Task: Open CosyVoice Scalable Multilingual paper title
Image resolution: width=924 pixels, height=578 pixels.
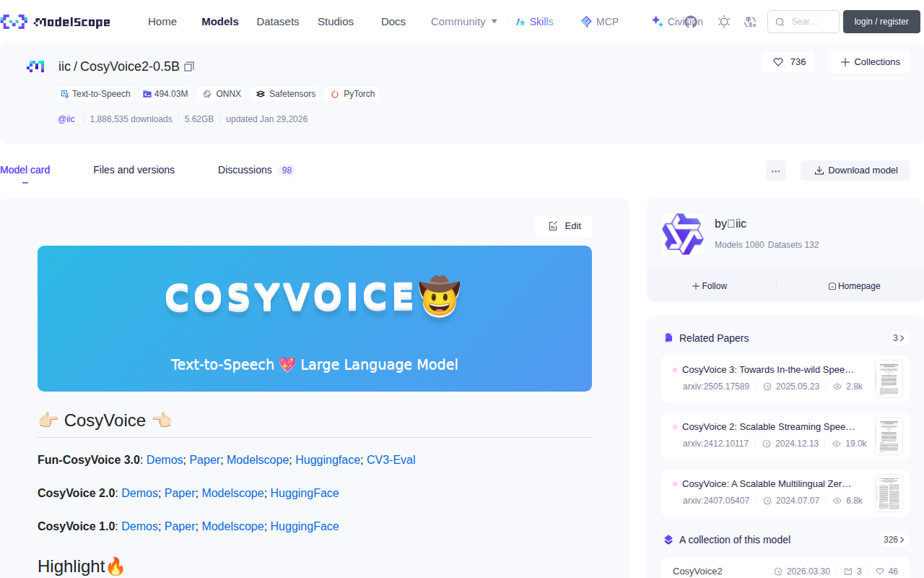Action: [767, 484]
